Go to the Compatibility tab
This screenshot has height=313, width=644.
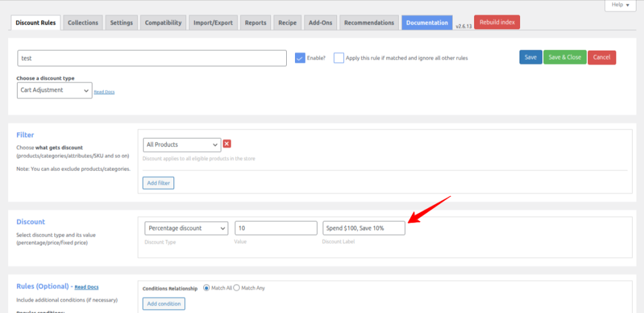point(163,23)
